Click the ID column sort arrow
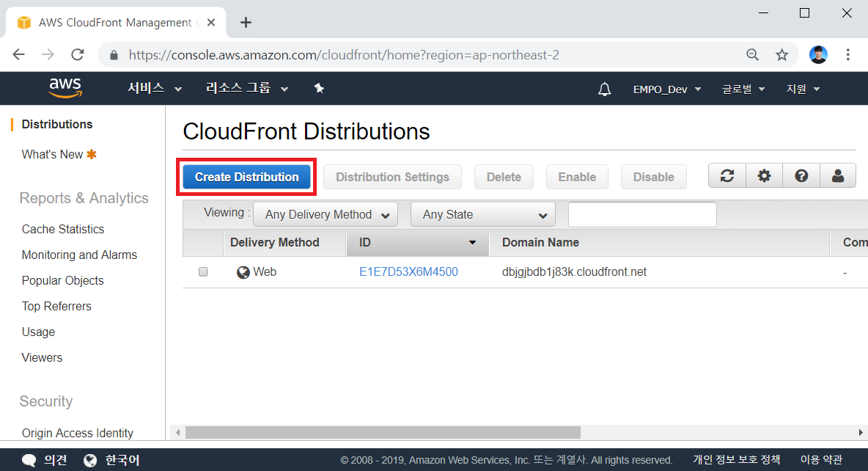 coord(472,243)
